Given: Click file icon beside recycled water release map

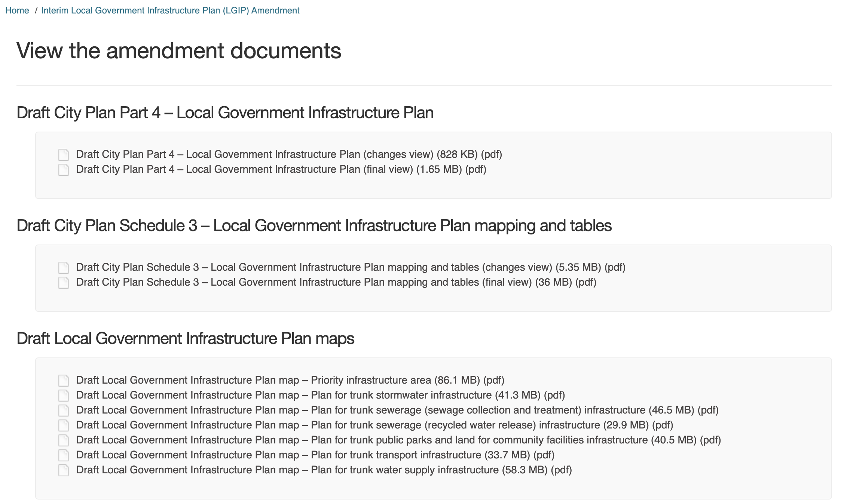Looking at the screenshot, I should [64, 425].
